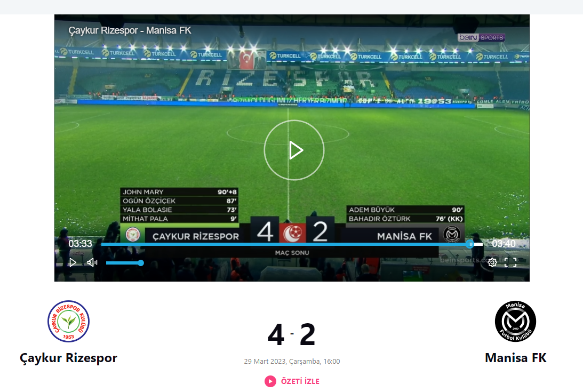
Task: Open the Manisa FK team name link
Action: tap(516, 358)
